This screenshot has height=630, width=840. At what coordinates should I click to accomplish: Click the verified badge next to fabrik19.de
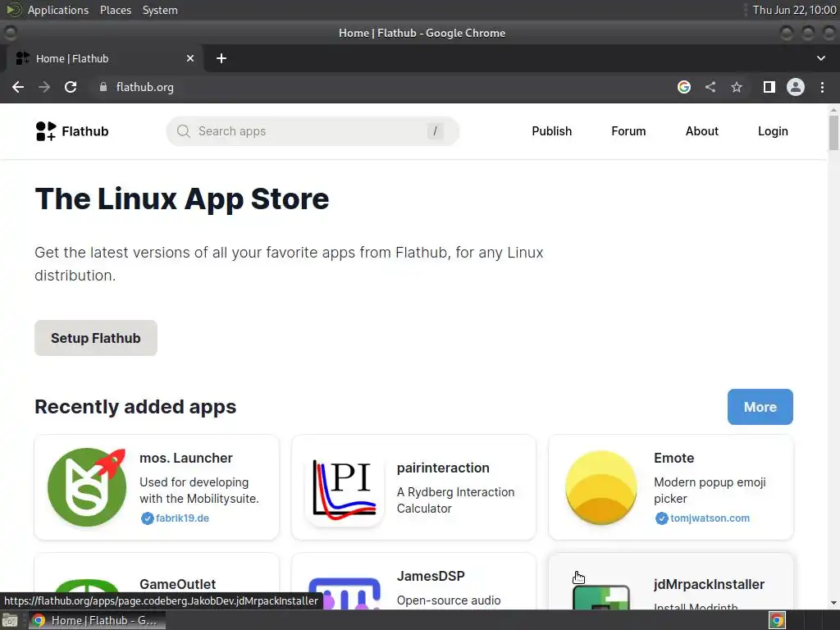(x=148, y=518)
